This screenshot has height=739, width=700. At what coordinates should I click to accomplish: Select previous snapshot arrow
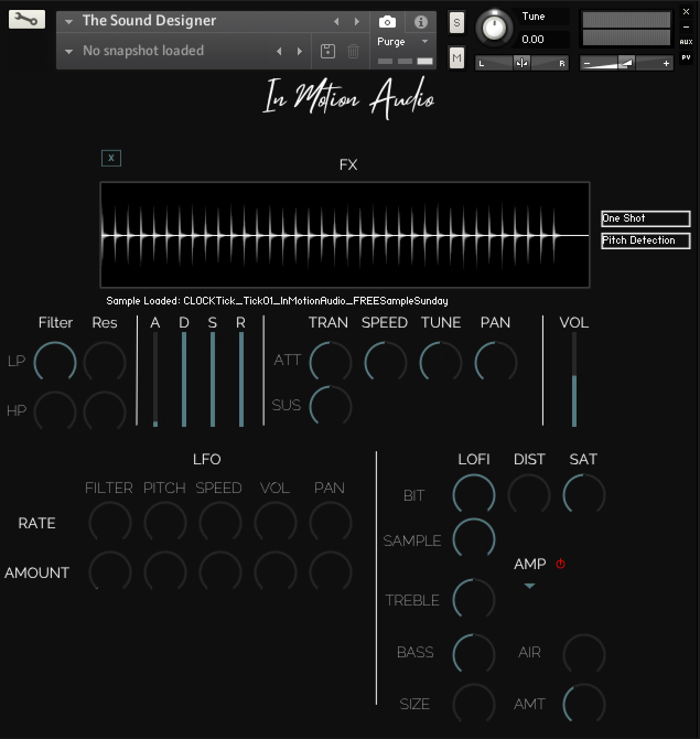(279, 51)
